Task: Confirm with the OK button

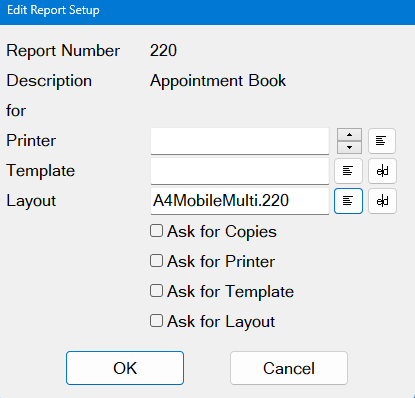Action: pos(125,368)
